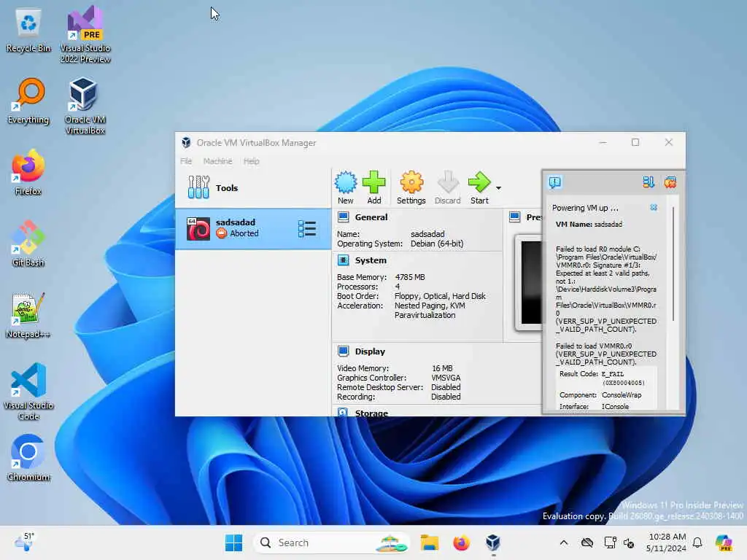
Task: Click the Preview section monitor icon
Action: pyautogui.click(x=514, y=217)
